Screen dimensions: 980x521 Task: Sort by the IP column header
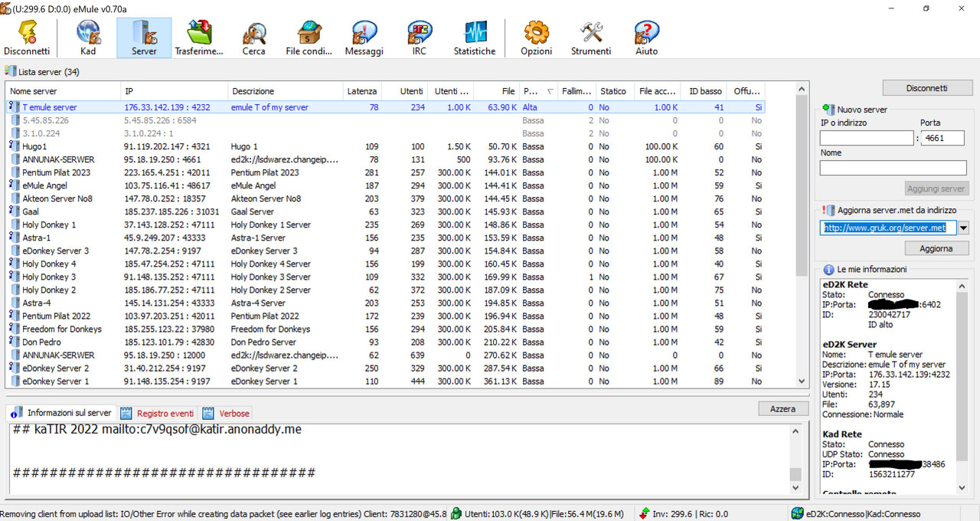tap(174, 91)
